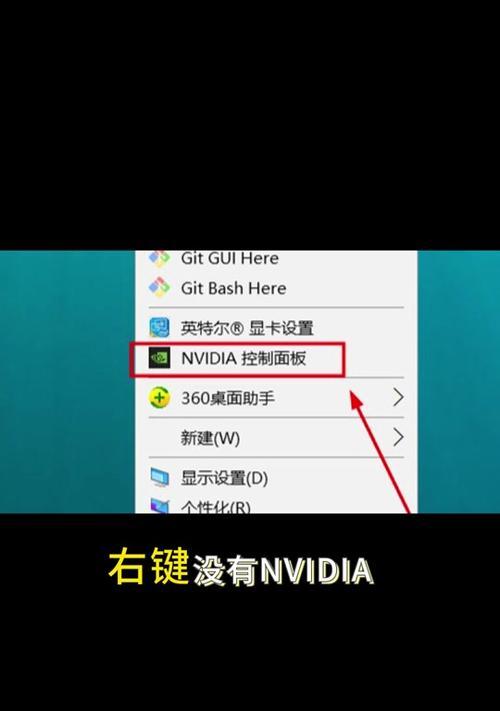Expand the 360桌面助手 submenu arrow
Viewport: 500px width, 711px height.
point(398,397)
